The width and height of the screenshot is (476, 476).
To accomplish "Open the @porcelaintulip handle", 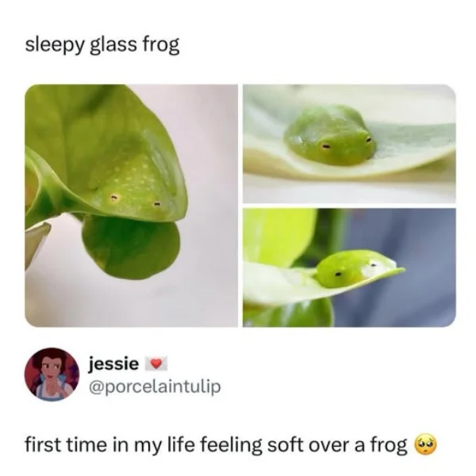I will pyautogui.click(x=155, y=387).
